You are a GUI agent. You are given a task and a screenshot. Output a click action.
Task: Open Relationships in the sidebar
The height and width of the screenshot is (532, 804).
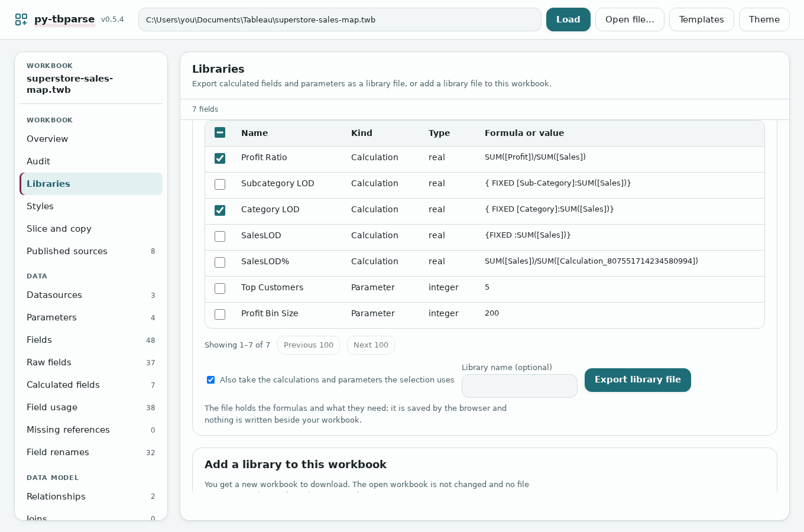(91, 497)
